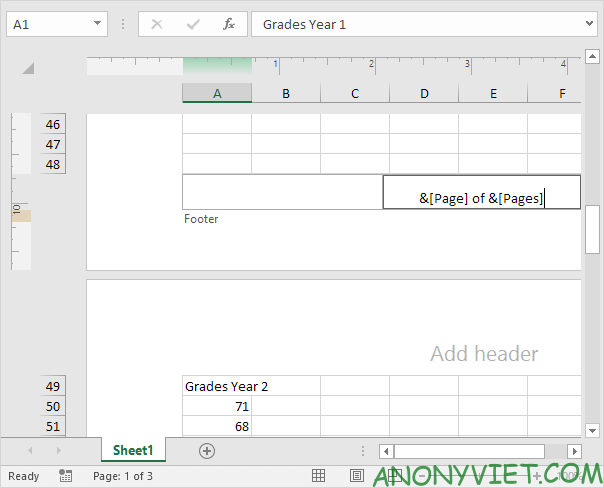Switch to Page Layout view icon
This screenshot has width=604, height=488.
(x=357, y=476)
